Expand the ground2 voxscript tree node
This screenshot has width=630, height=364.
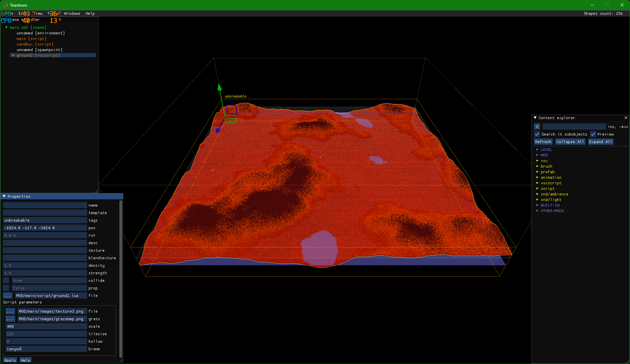13,55
